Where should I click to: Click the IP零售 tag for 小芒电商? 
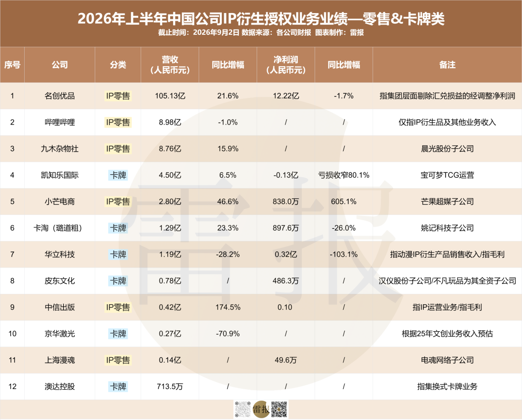118,201
